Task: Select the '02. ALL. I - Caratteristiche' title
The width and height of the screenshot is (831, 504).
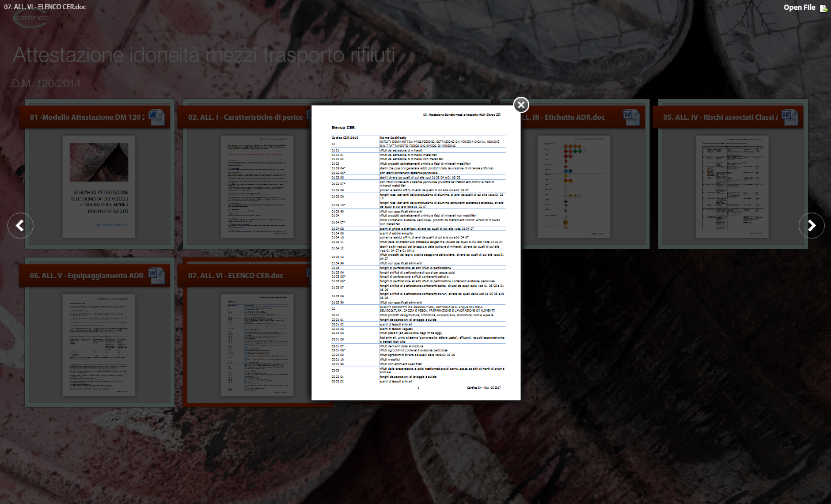Action: (x=245, y=118)
